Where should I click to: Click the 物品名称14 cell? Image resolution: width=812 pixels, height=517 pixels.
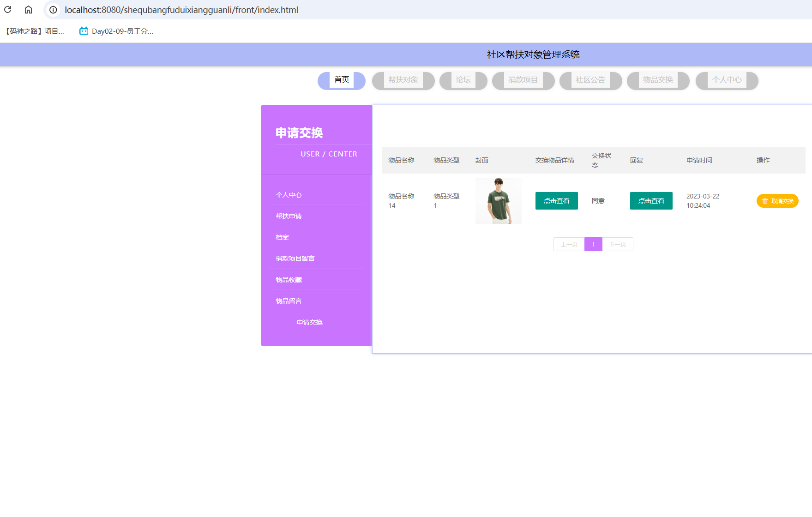pos(401,201)
